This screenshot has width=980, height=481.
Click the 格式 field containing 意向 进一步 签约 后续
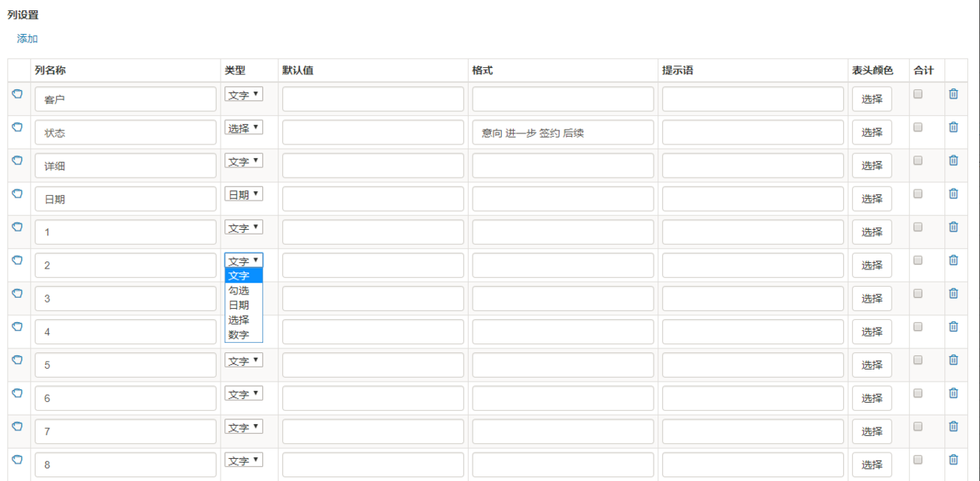(563, 133)
